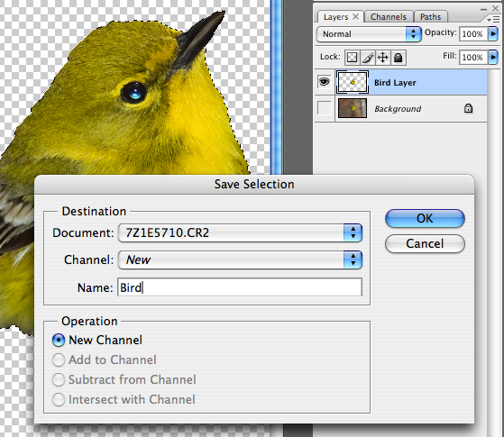The image size is (504, 437).
Task: Hide the Bird Layer using eye icon
Action: [x=324, y=82]
